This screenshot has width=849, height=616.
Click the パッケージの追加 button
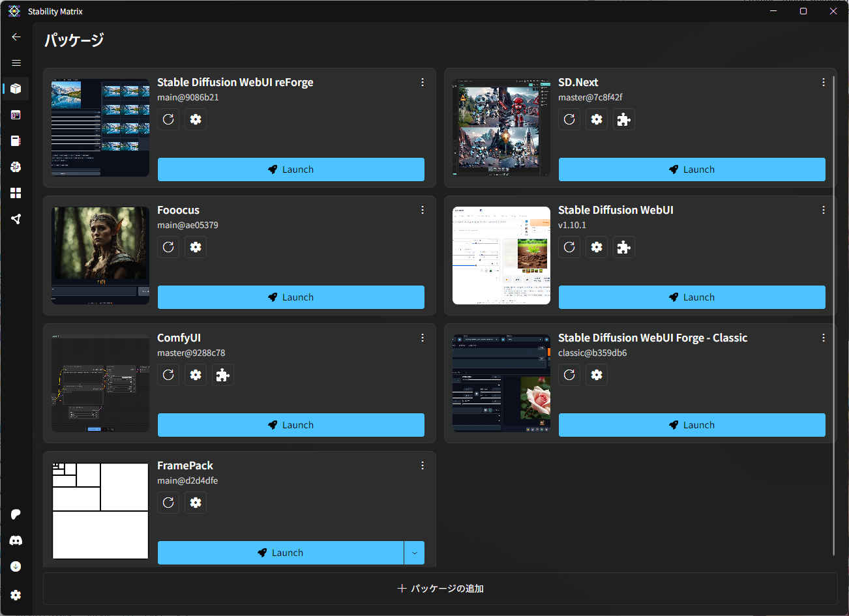tap(440, 589)
